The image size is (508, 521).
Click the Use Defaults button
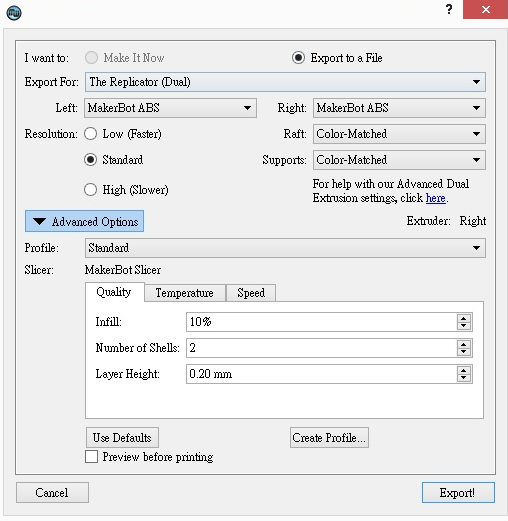tap(122, 437)
